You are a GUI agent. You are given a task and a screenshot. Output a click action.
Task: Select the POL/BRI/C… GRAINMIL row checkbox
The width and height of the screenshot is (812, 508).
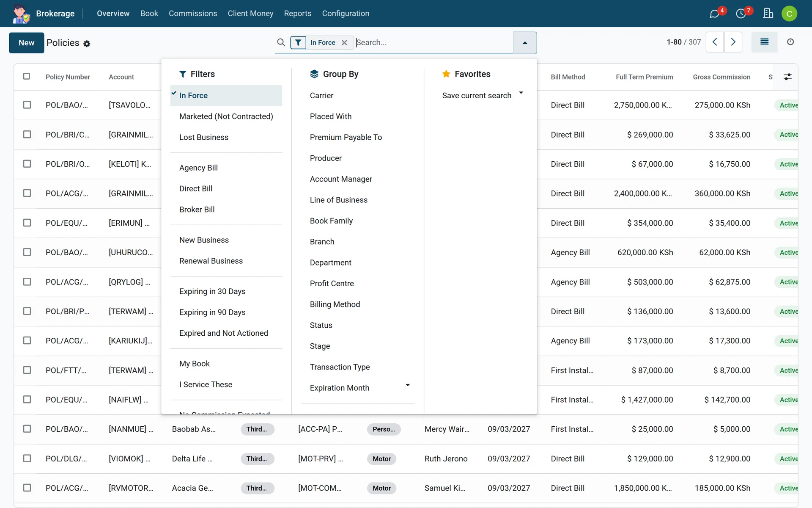pyautogui.click(x=27, y=135)
